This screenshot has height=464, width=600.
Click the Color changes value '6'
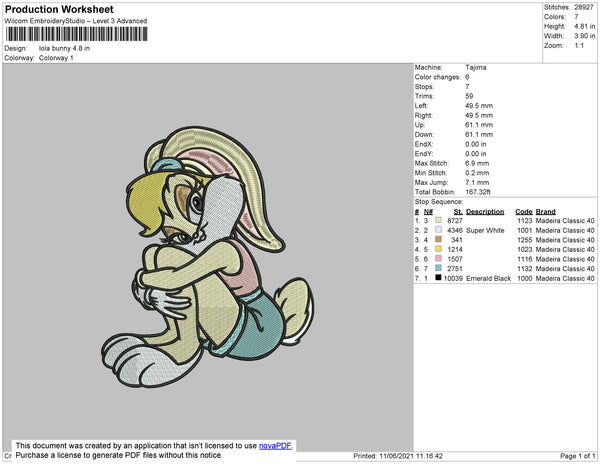pos(467,77)
